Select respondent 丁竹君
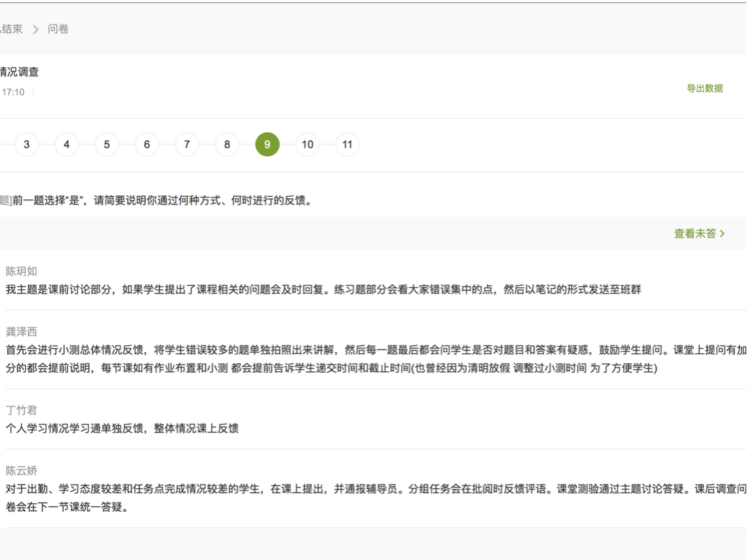 tap(22, 410)
